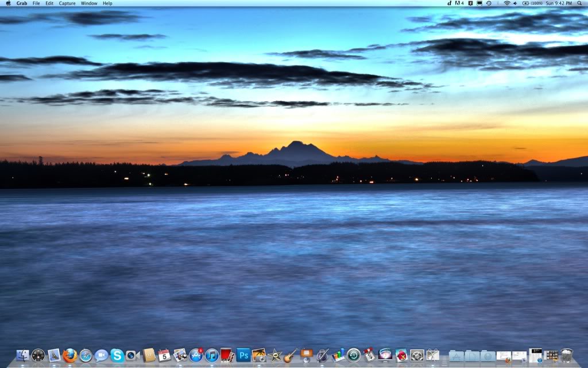Open the App Store icon with badge
This screenshot has height=368, width=588.
point(196,355)
